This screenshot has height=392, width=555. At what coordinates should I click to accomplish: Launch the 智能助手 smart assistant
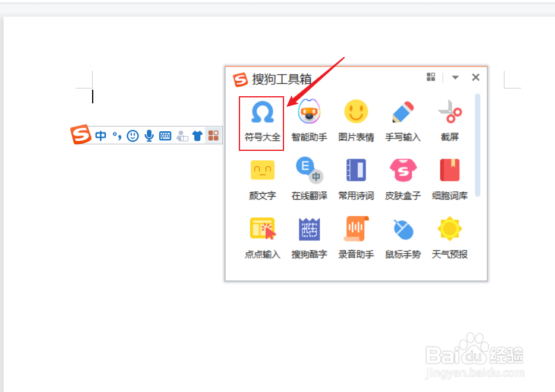309,122
